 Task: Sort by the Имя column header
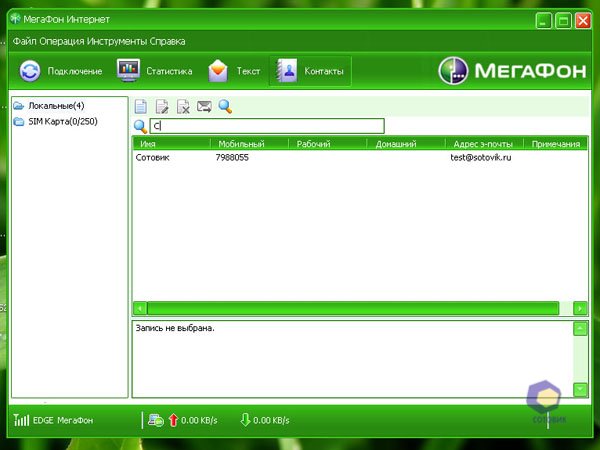(171, 144)
